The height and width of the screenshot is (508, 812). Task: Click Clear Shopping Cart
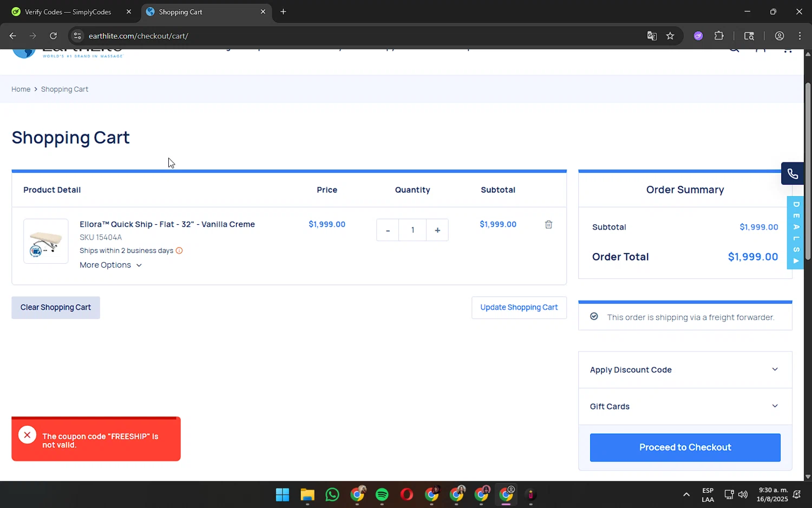pos(56,308)
